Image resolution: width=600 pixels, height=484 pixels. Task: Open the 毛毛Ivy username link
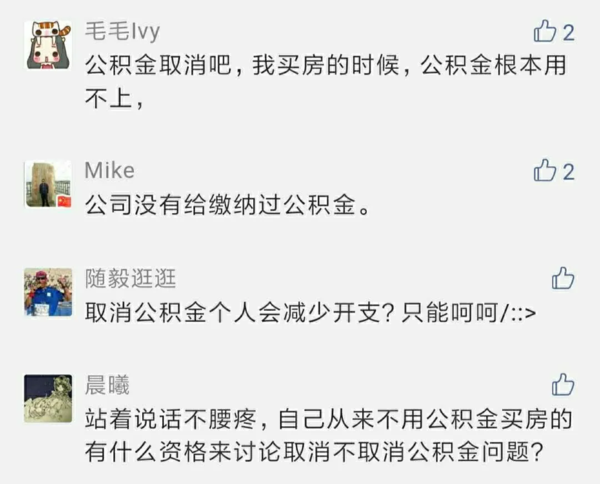click(x=122, y=31)
